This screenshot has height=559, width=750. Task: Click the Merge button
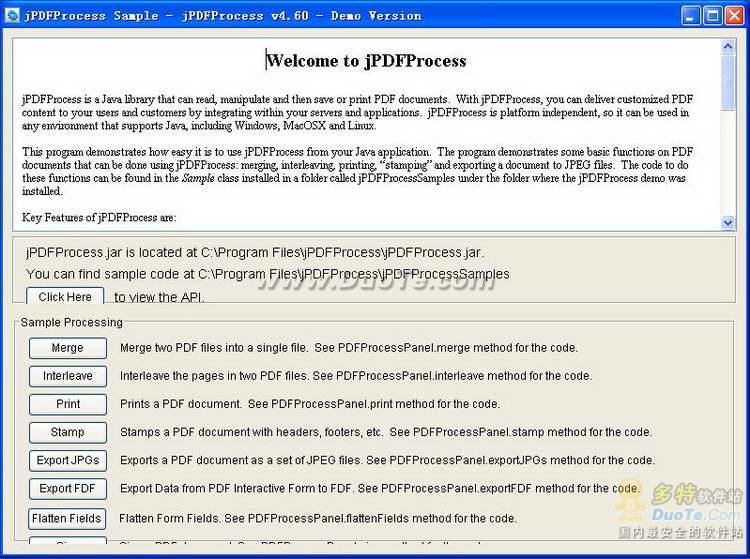coord(67,348)
